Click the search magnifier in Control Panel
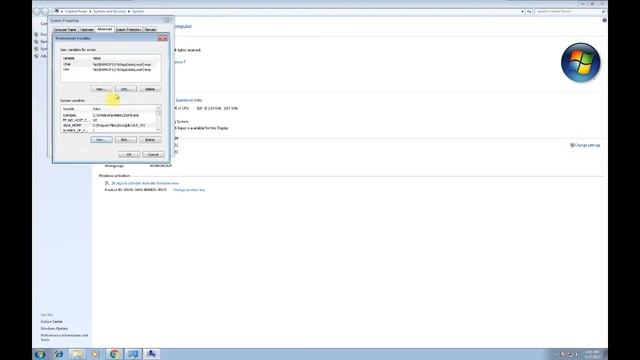 pos(604,11)
